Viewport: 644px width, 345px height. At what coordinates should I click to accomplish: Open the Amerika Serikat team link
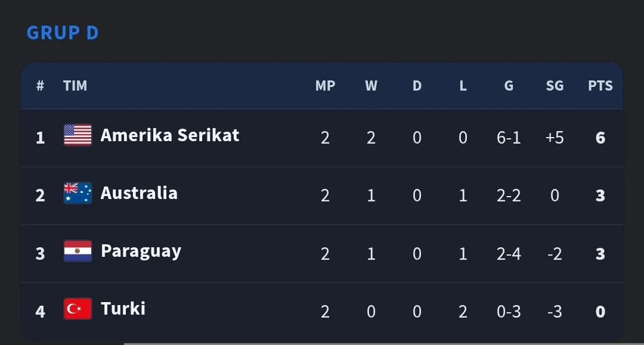[x=169, y=135]
